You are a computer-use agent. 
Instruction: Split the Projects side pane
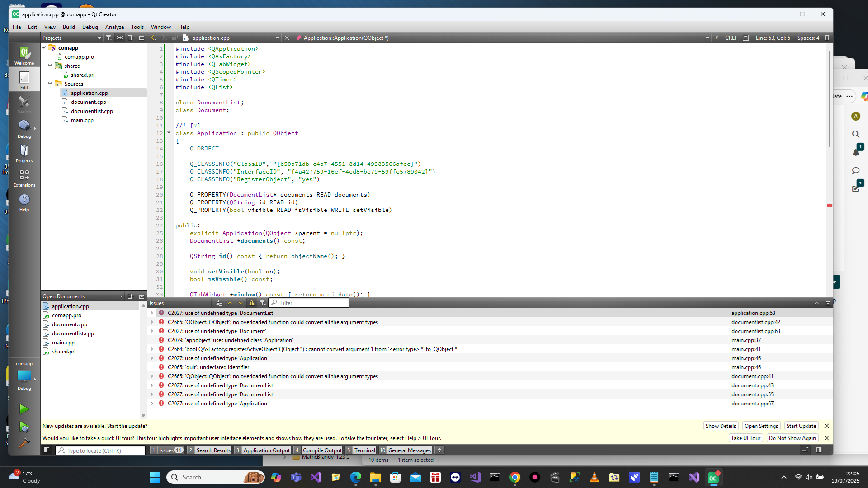(131, 38)
